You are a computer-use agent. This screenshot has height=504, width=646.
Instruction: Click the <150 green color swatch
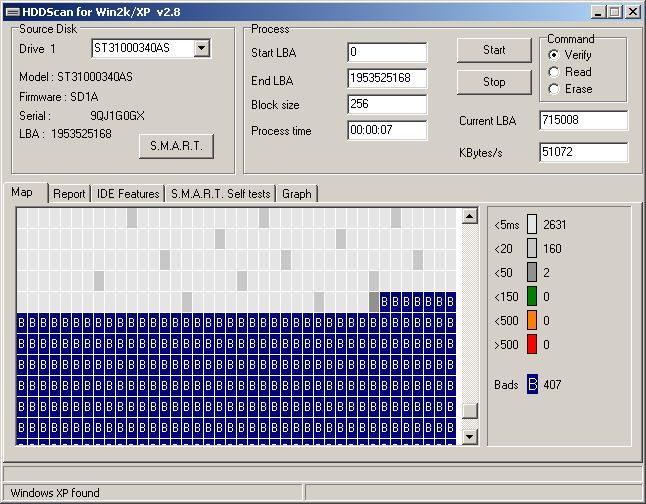(x=532, y=296)
